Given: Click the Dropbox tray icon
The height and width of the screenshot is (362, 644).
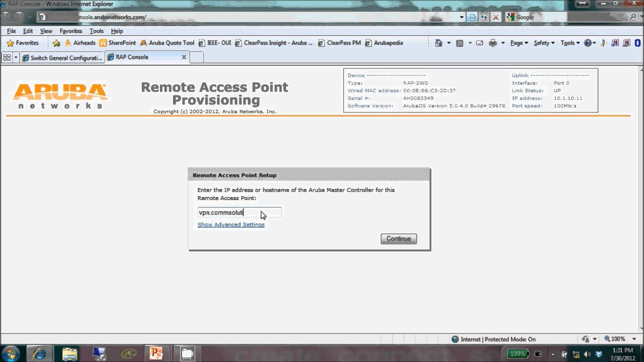Looking at the screenshot, I should 599,354.
